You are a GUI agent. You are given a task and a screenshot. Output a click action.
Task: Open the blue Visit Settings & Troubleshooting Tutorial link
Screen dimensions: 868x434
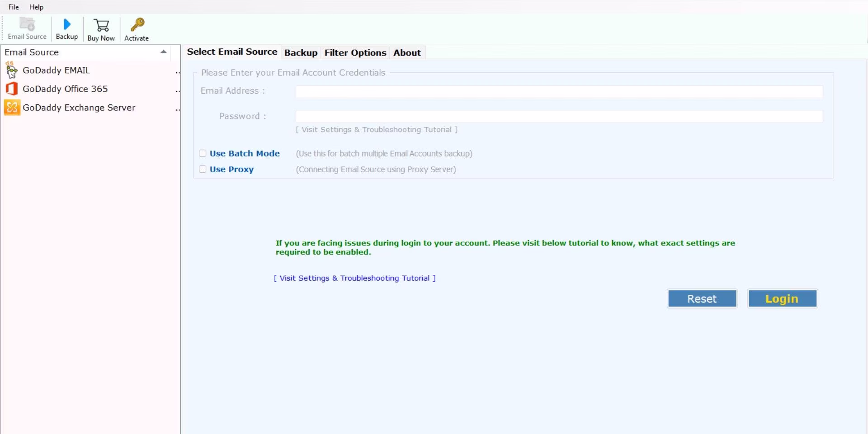(x=355, y=278)
